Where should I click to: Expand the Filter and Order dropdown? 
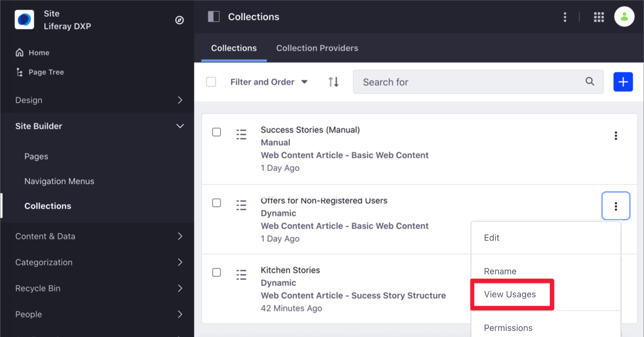click(269, 82)
